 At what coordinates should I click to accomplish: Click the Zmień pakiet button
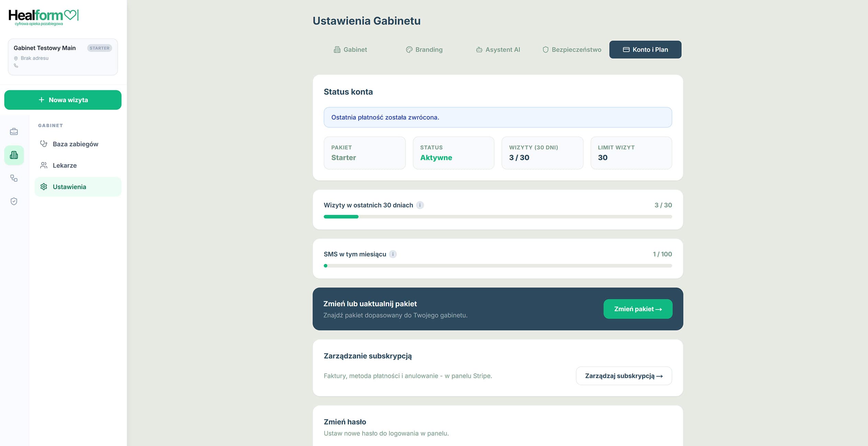(x=638, y=309)
